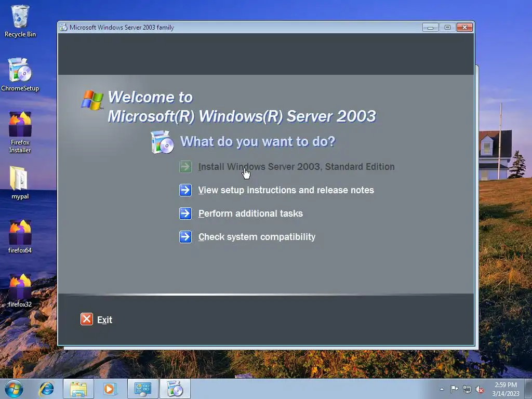Image resolution: width=532 pixels, height=399 pixels.
Task: Show hidden tray icons arrow
Action: 442,389
